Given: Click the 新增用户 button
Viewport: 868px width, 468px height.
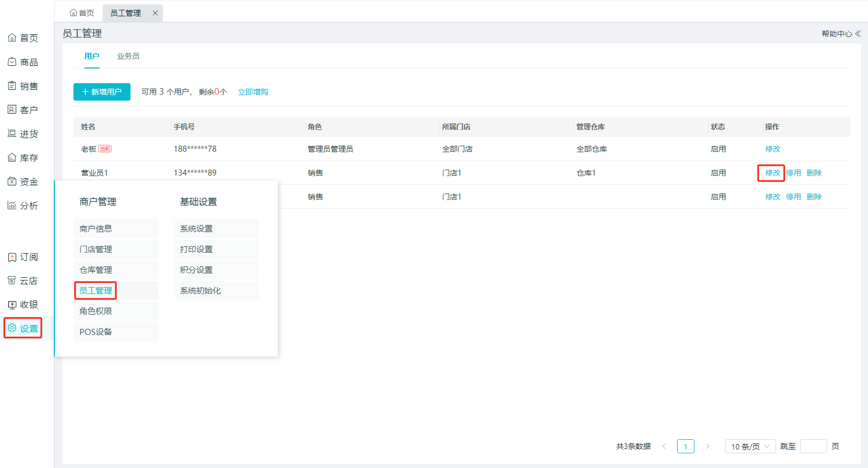Looking at the screenshot, I should pyautogui.click(x=102, y=92).
